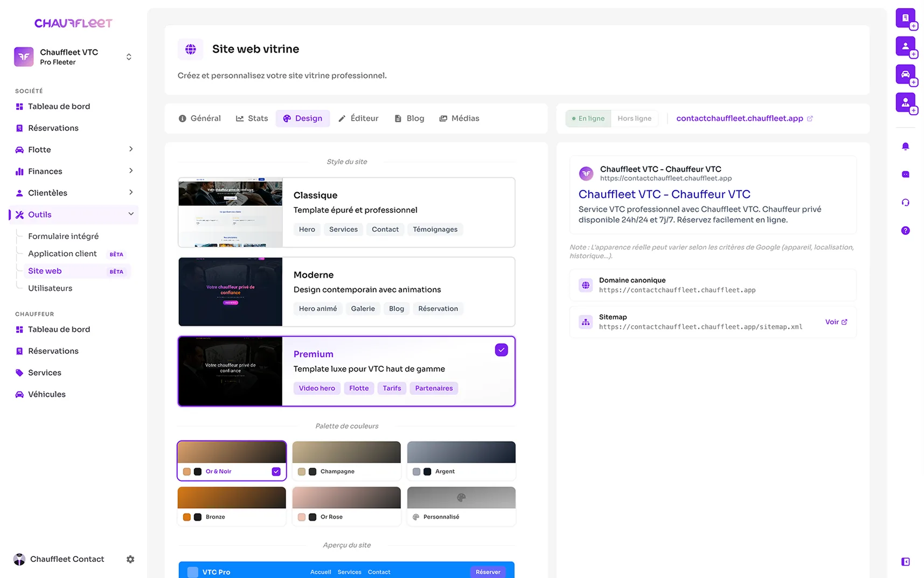This screenshot has height=578, width=924.
Task: Open Application client in the Outils menu
Action: pos(62,254)
